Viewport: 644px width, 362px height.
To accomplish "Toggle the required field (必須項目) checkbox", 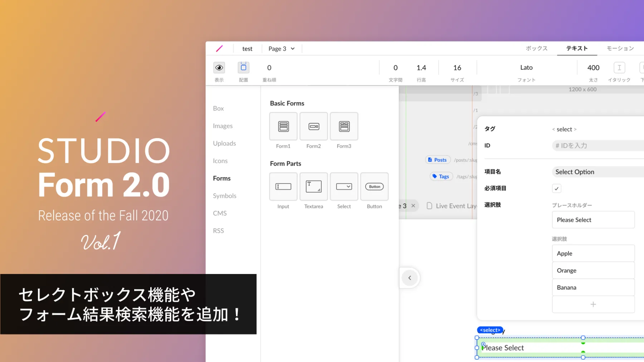I will (557, 189).
